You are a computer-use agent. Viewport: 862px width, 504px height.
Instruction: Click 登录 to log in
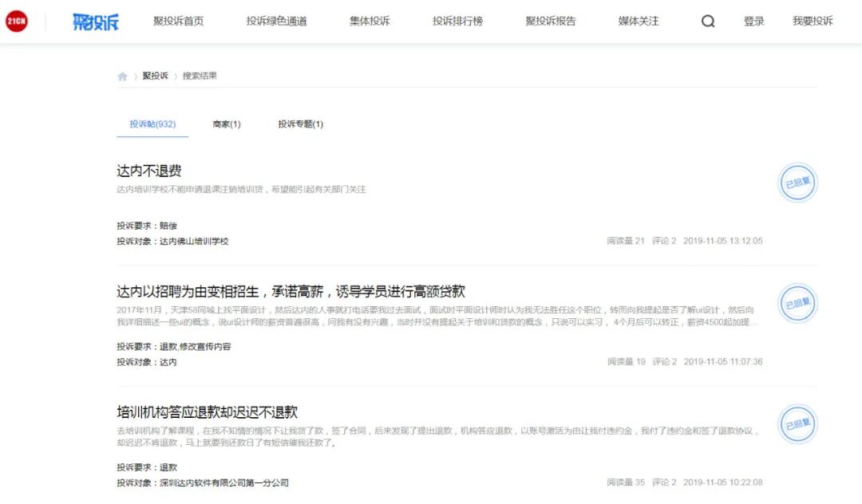coord(753,21)
